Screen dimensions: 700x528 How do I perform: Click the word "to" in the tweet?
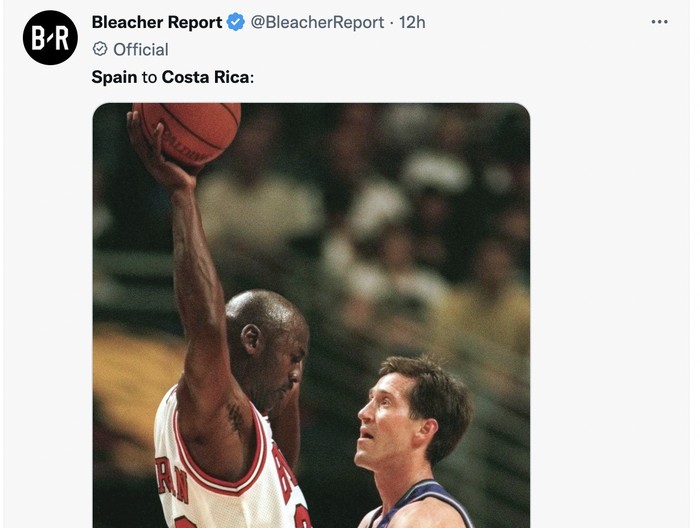[x=149, y=76]
